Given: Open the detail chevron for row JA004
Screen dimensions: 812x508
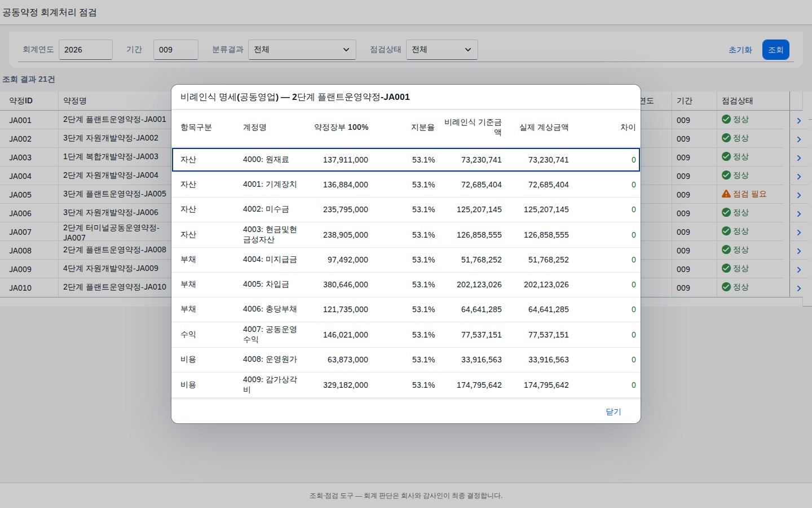Looking at the screenshot, I should 798,177.
